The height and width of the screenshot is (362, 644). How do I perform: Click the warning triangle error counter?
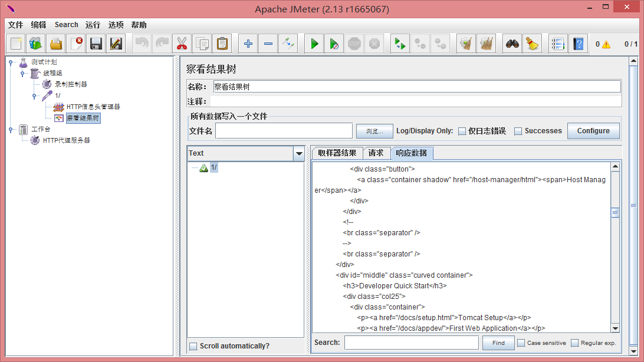click(606, 44)
